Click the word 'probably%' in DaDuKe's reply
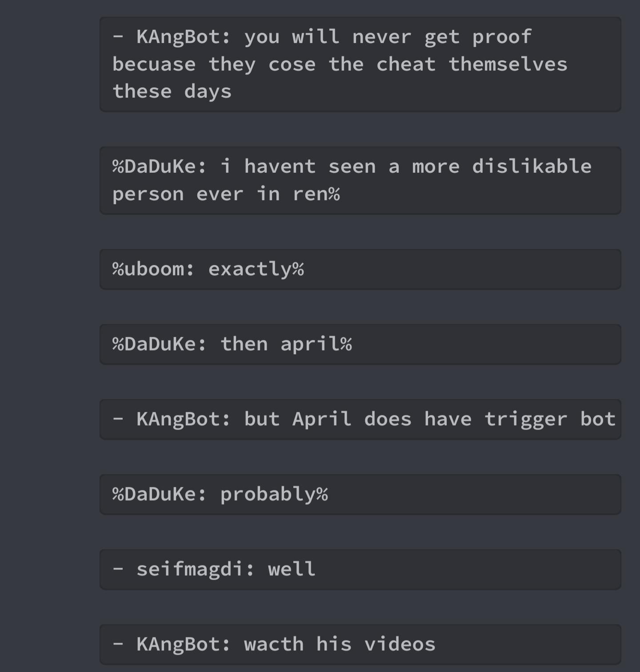This screenshot has width=640, height=672. click(x=274, y=494)
